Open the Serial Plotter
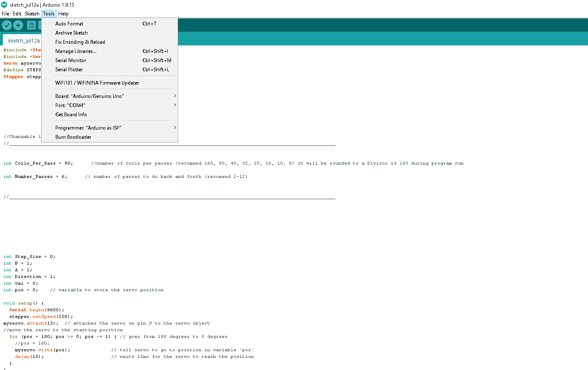Viewport: 588px width, 370px height. click(70, 69)
